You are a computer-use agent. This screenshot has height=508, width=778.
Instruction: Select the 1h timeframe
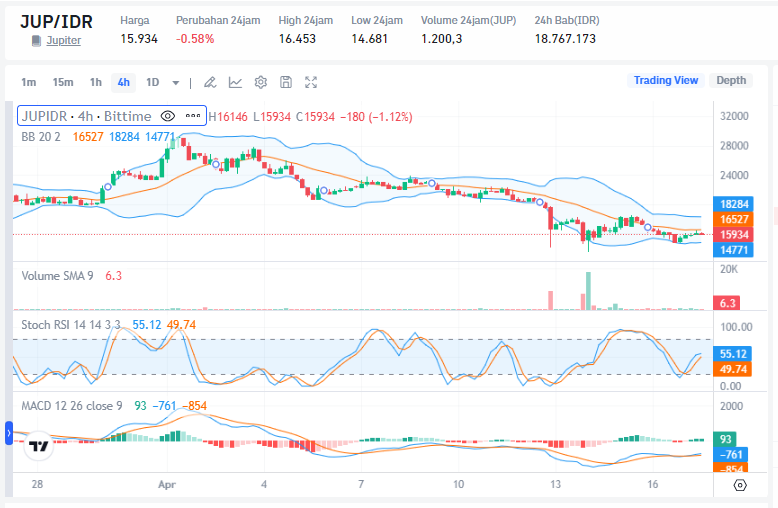pyautogui.click(x=96, y=82)
